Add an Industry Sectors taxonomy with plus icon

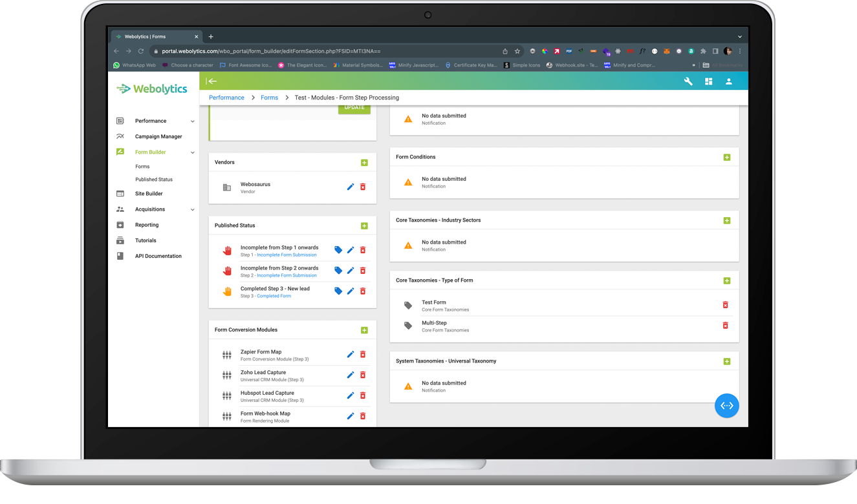tap(727, 220)
